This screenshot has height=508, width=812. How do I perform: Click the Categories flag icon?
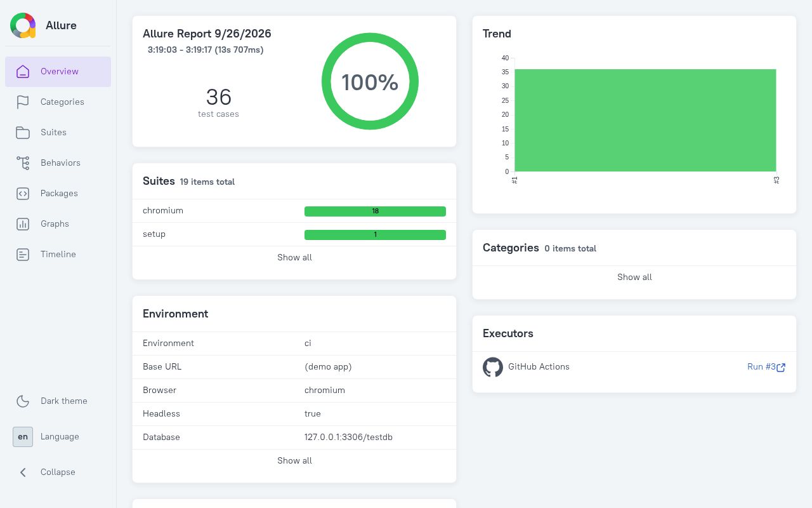tap(23, 102)
